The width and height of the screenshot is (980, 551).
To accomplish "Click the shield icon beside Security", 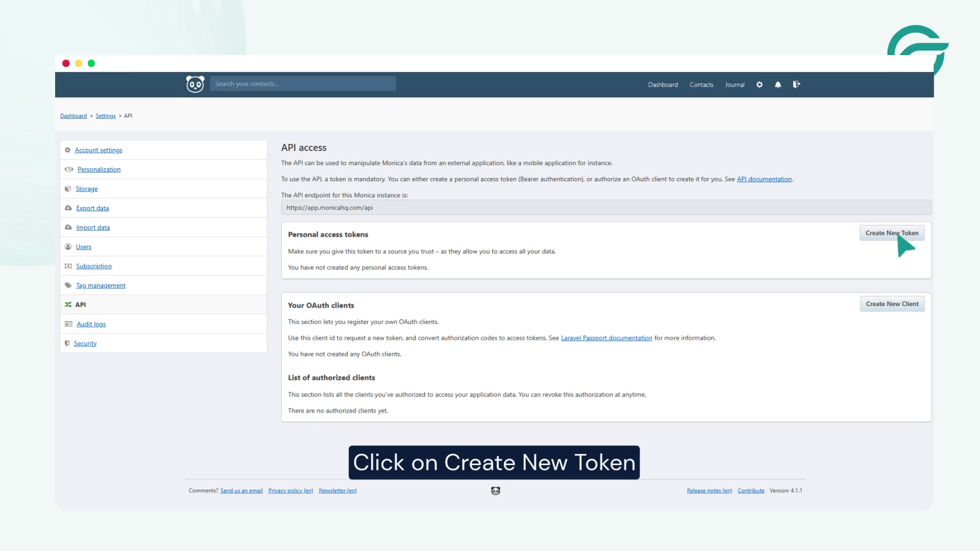I will (x=67, y=343).
